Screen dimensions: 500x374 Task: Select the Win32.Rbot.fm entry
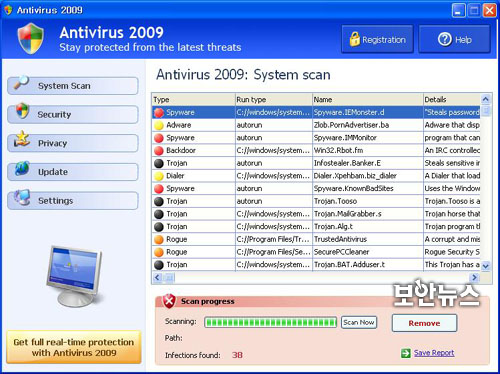pyautogui.click(x=338, y=150)
